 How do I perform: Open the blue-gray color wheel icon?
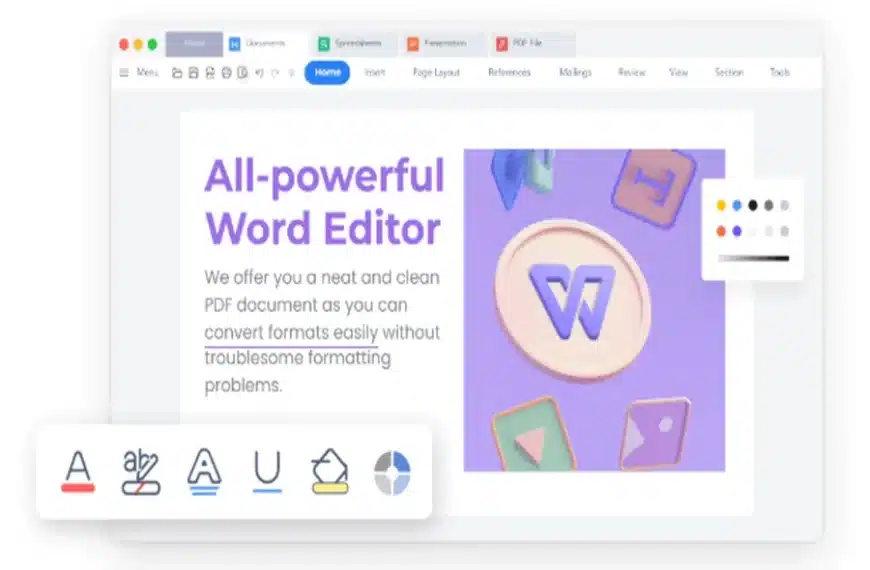392,473
